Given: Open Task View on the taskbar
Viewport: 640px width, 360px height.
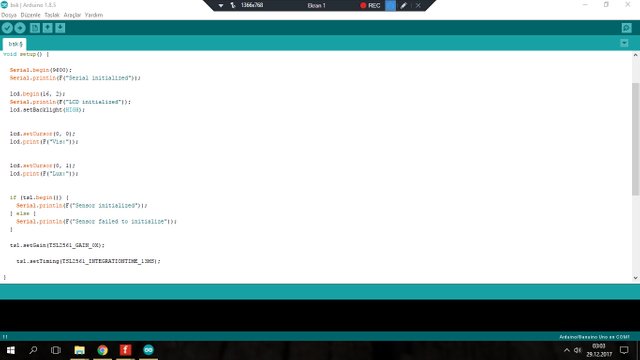Looking at the screenshot, I should (56, 350).
